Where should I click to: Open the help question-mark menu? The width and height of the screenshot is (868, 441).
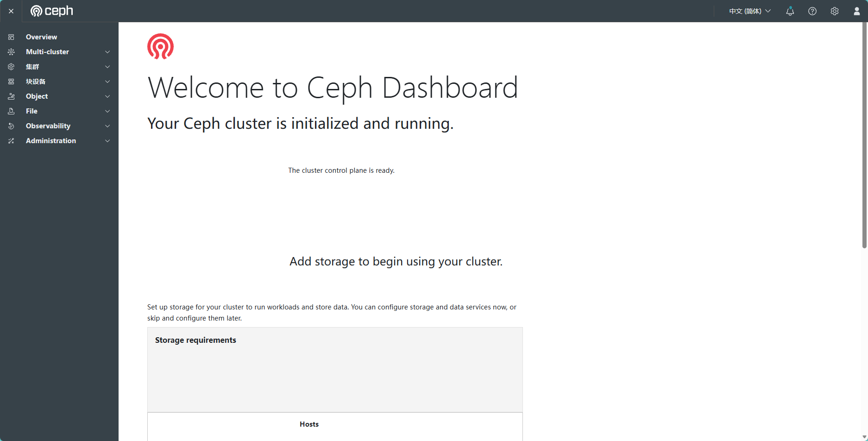click(x=812, y=11)
